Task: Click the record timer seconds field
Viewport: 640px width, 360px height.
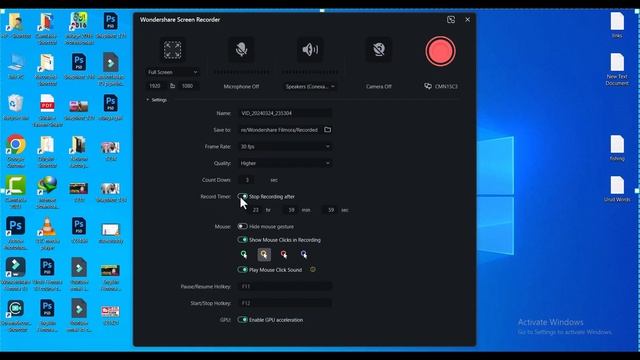Action: coord(331,210)
